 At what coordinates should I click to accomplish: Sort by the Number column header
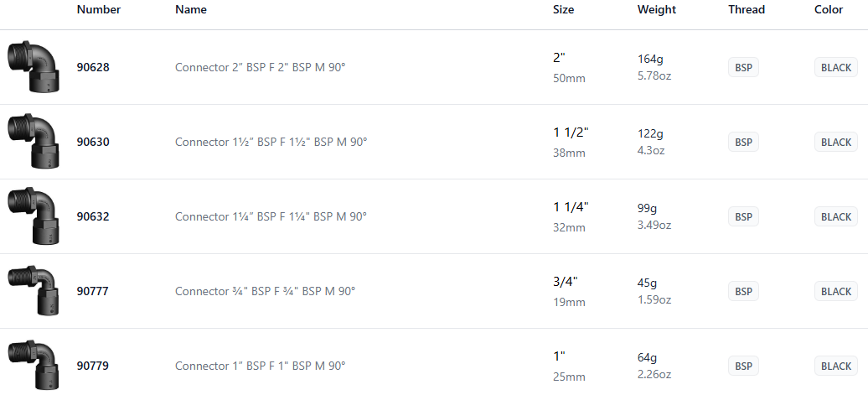99,10
